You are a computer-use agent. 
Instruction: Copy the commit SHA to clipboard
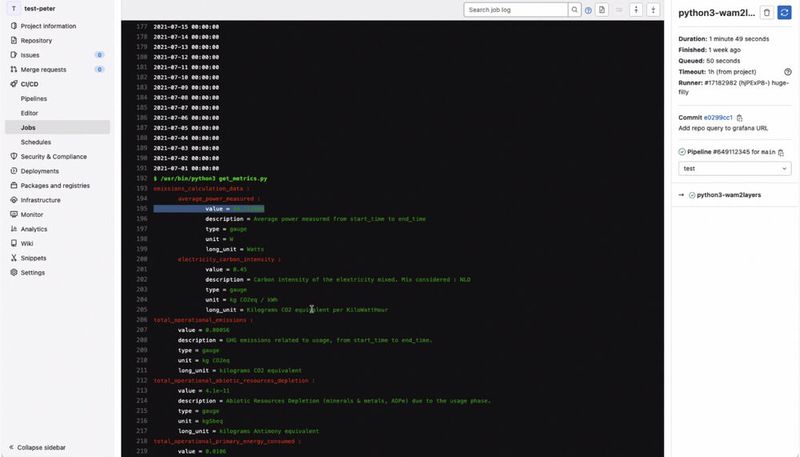pos(740,118)
